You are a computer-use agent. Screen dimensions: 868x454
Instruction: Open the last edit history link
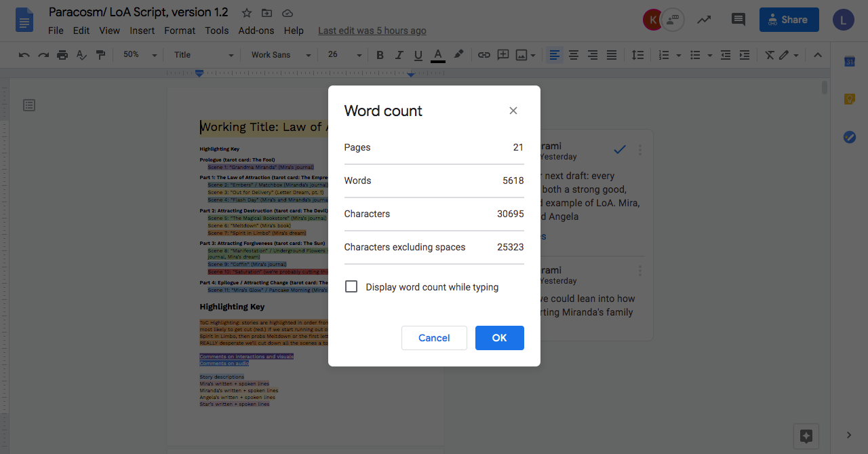pyautogui.click(x=372, y=31)
